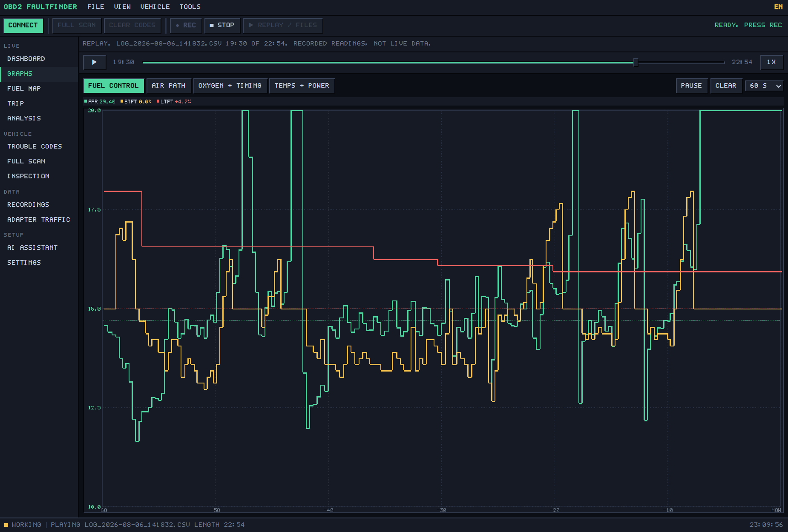Image resolution: width=788 pixels, height=532 pixels.
Task: Open RECORDINGS in sidebar
Action: point(39,205)
